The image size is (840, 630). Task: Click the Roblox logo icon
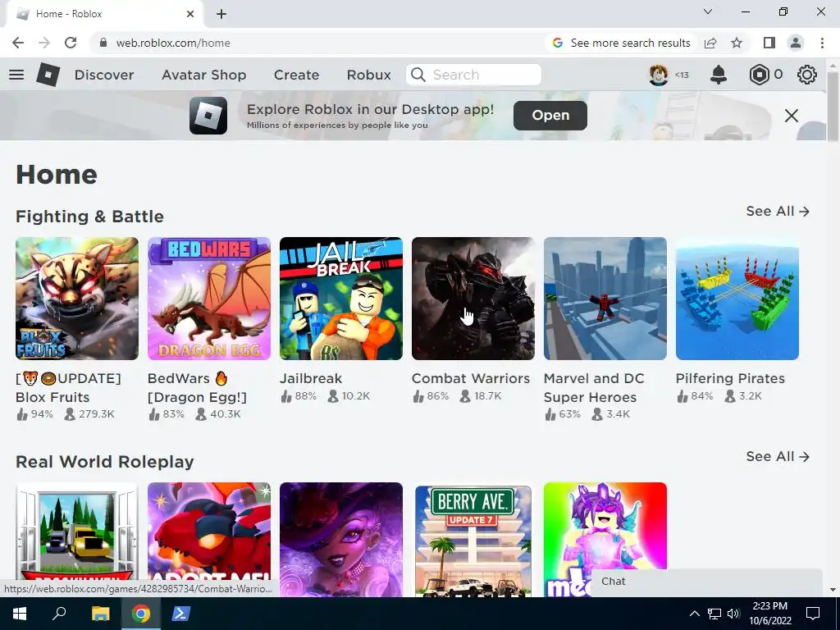pyautogui.click(x=48, y=75)
